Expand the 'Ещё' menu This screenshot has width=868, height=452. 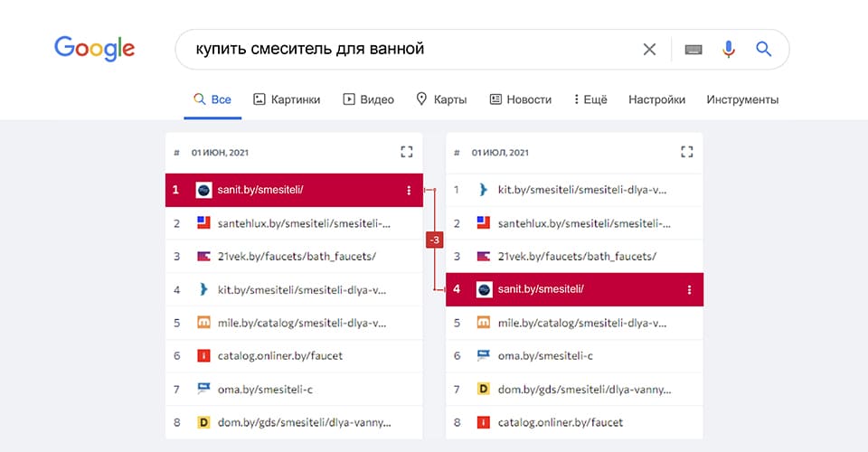[590, 99]
